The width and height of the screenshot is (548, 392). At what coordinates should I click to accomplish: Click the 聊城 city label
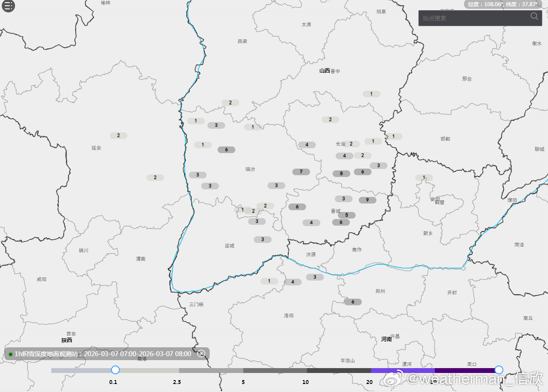(x=540, y=149)
